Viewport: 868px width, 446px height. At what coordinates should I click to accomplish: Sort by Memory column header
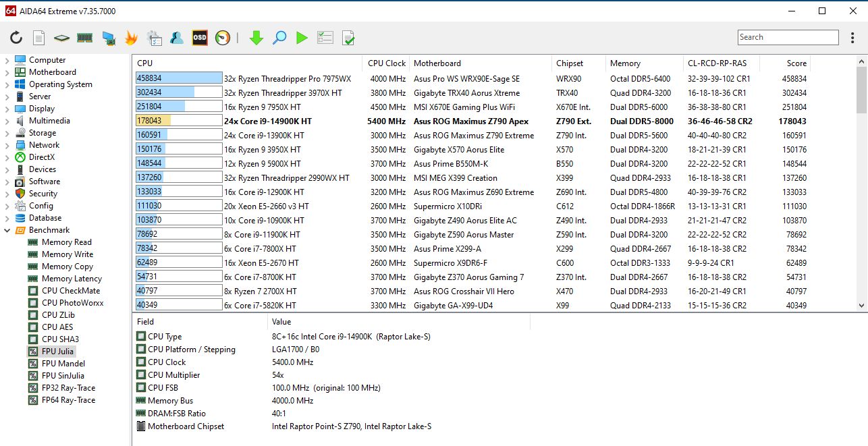click(644, 63)
